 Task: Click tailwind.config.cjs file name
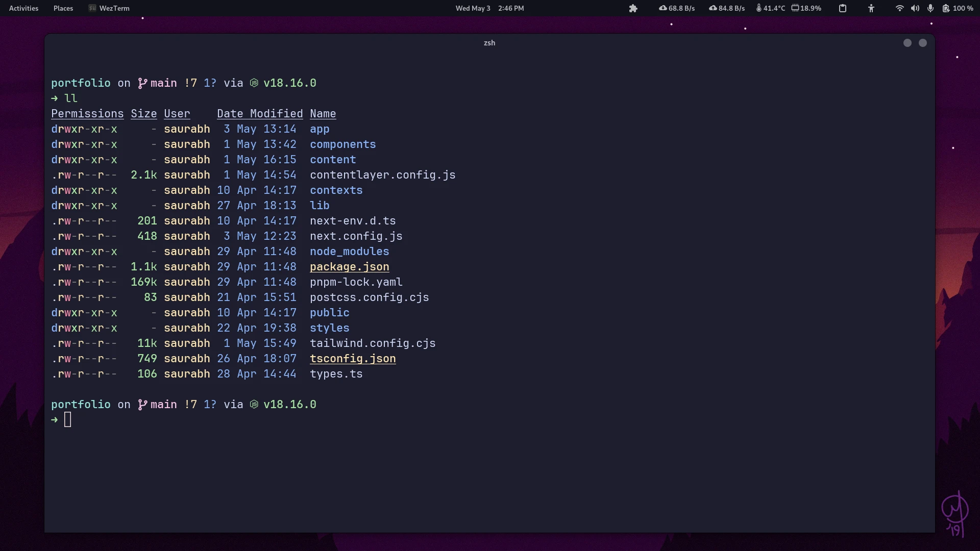tap(373, 343)
